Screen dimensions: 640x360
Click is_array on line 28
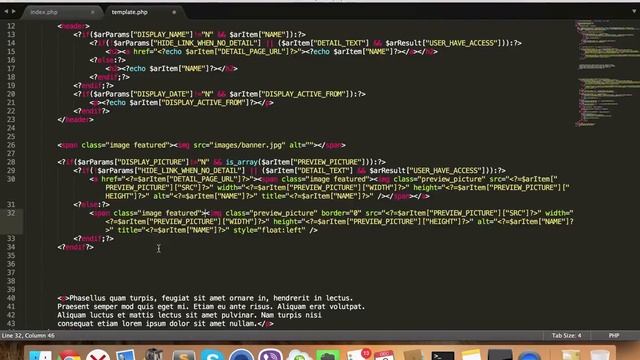241,162
